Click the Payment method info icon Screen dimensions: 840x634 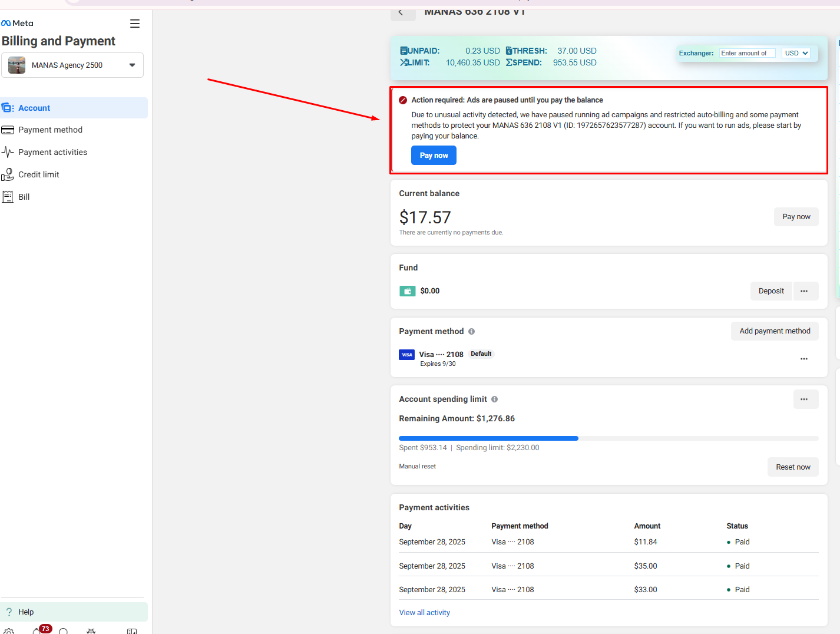(471, 332)
